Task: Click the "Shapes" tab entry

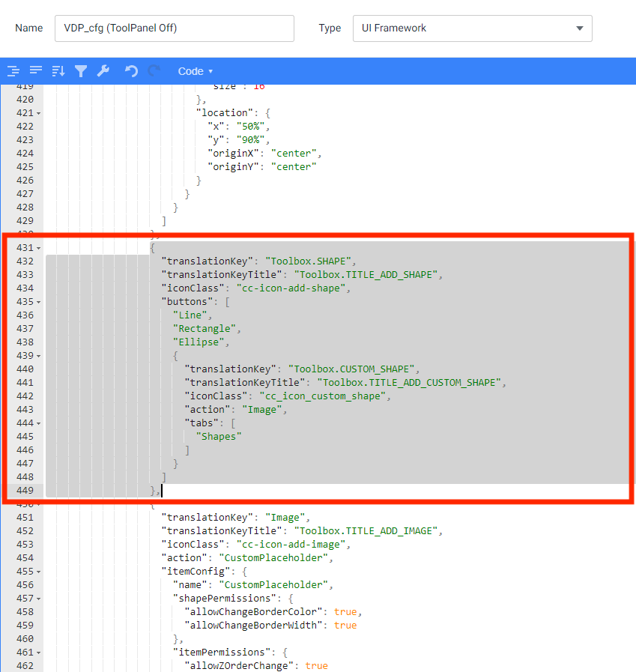Action: [x=219, y=437]
